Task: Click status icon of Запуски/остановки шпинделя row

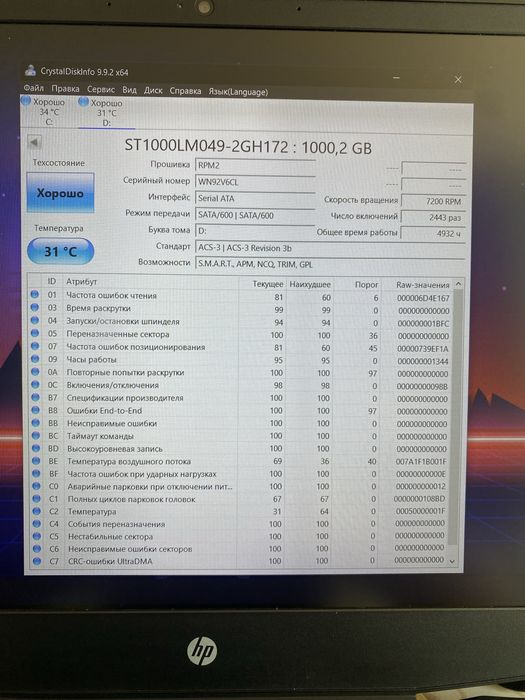Action: (x=34, y=320)
